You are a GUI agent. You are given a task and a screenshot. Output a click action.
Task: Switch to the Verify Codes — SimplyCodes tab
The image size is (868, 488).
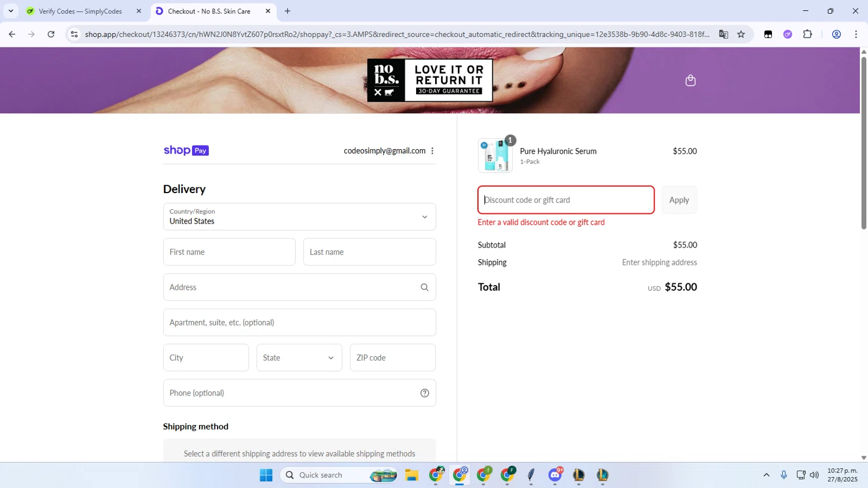click(x=80, y=11)
